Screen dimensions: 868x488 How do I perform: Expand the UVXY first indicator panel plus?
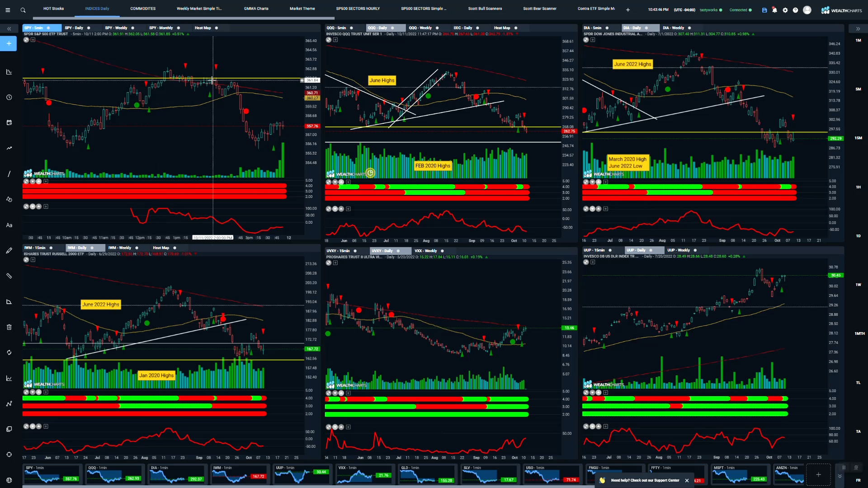click(x=348, y=393)
